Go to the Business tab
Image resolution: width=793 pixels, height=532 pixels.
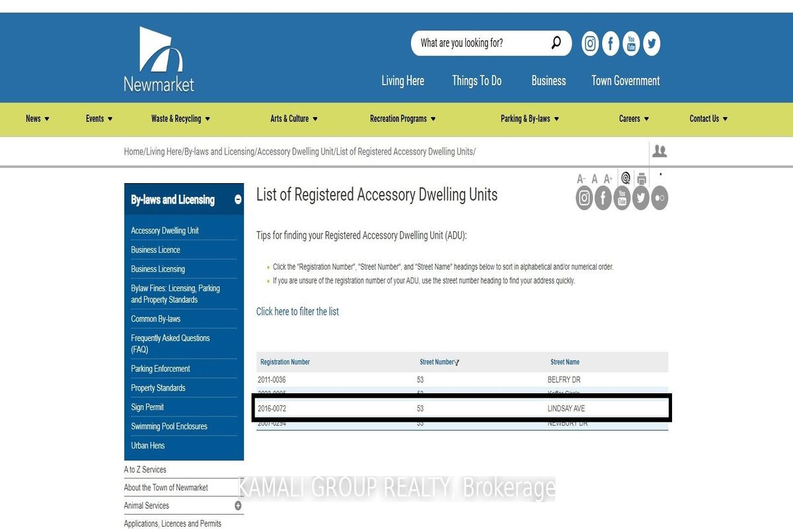[x=549, y=81]
